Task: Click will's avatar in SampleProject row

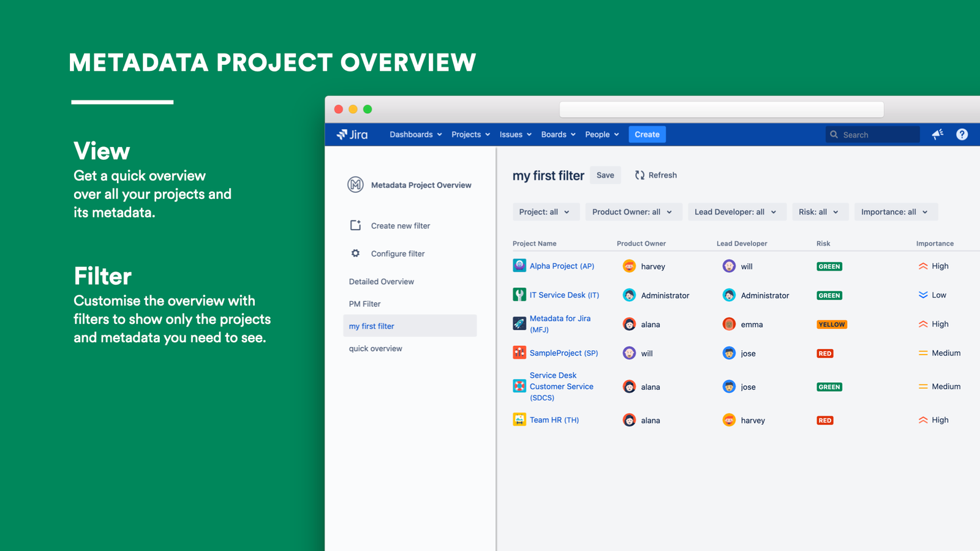Action: (x=629, y=353)
